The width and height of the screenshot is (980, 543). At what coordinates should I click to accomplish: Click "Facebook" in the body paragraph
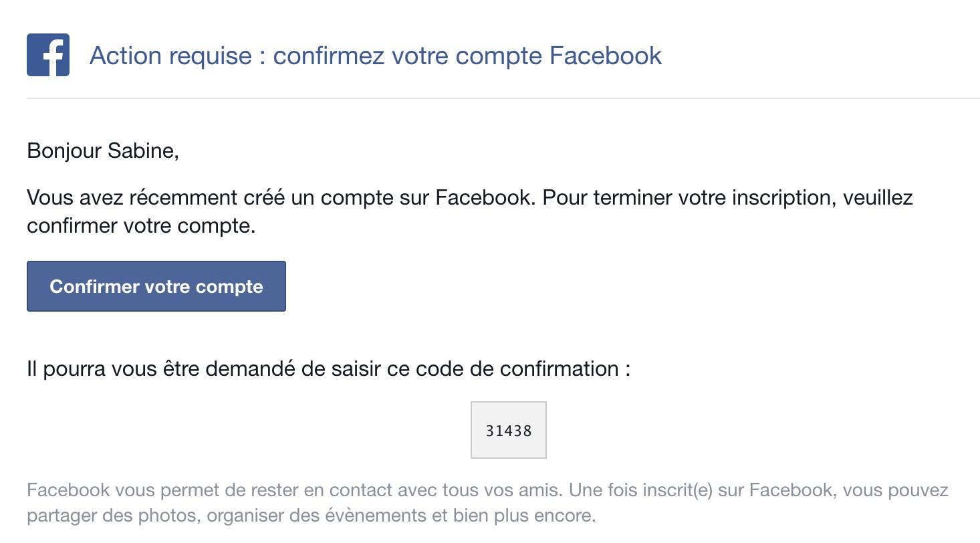point(485,197)
